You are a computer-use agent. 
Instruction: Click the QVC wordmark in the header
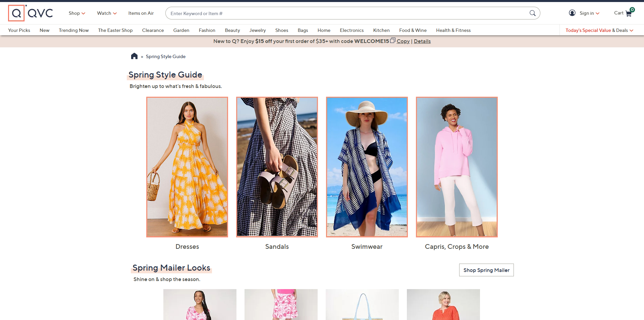coord(40,13)
